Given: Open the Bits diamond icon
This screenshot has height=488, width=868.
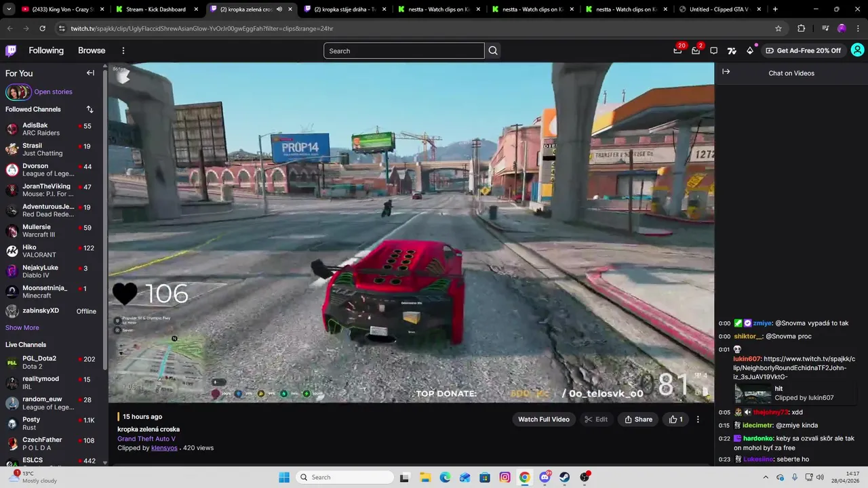Looking at the screenshot, I should point(750,51).
